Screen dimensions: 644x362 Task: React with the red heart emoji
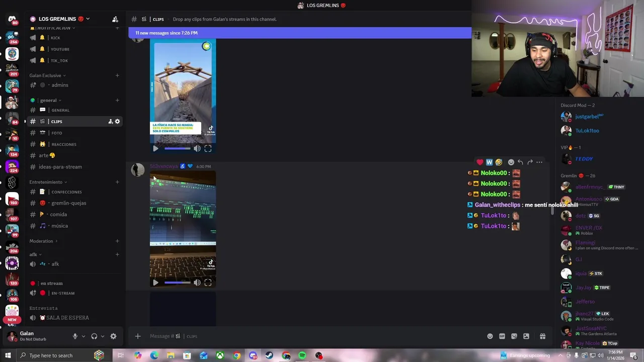click(x=480, y=162)
